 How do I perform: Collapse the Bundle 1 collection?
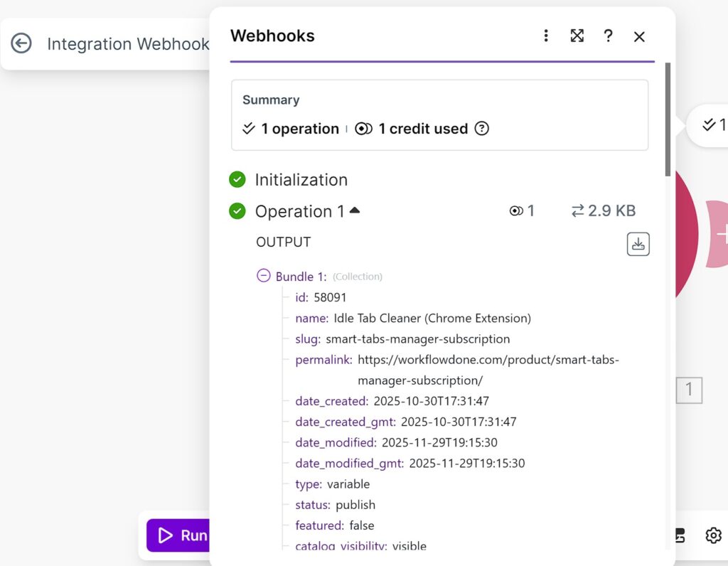coord(264,276)
